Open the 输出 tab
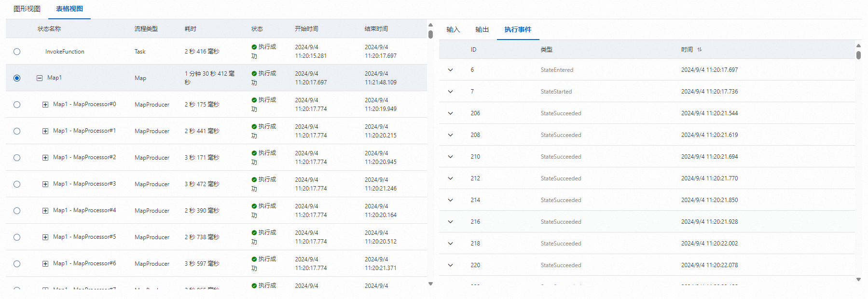The image size is (868, 299). pyautogui.click(x=482, y=29)
